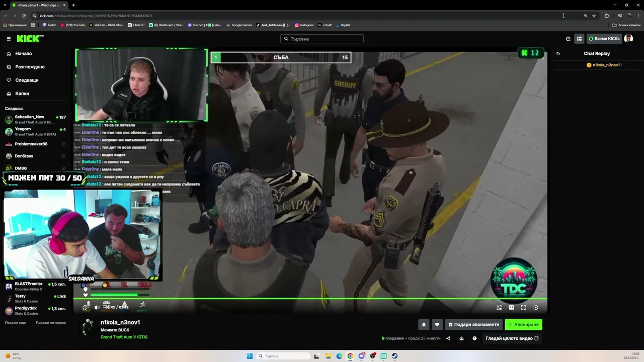Select the n1kola_n3nov1 Watch clips tab

39,5
